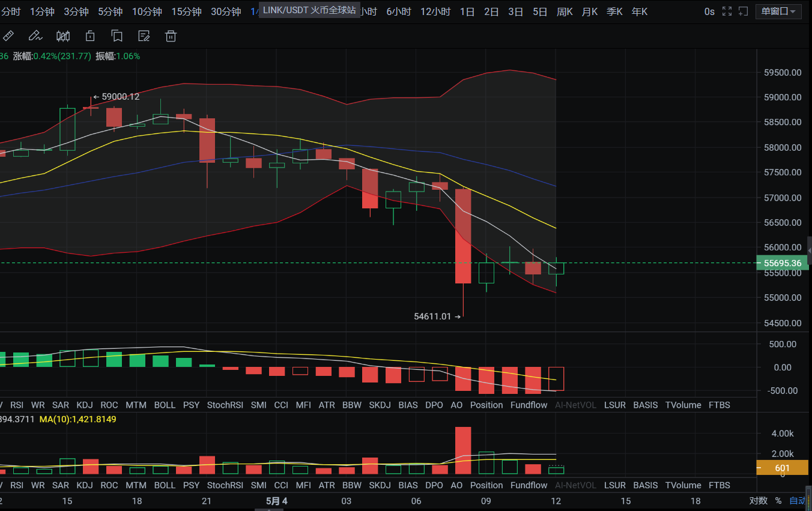Click the current price label 55695.36

click(783, 263)
